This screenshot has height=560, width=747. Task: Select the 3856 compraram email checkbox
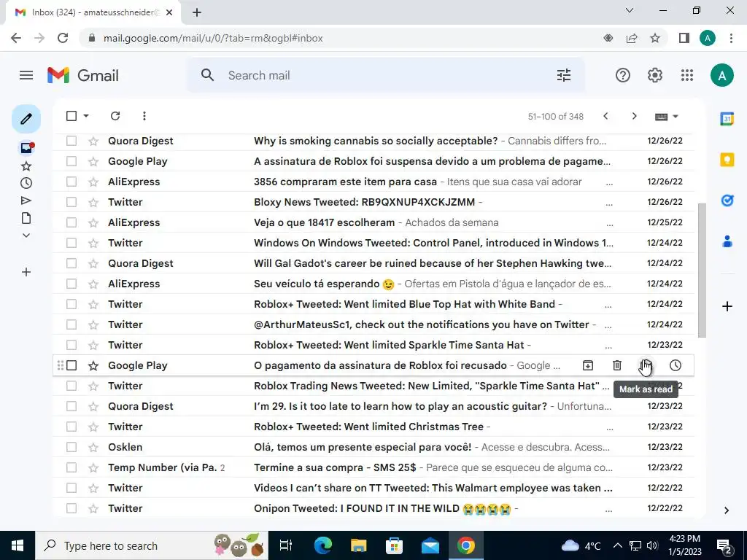[x=71, y=182]
